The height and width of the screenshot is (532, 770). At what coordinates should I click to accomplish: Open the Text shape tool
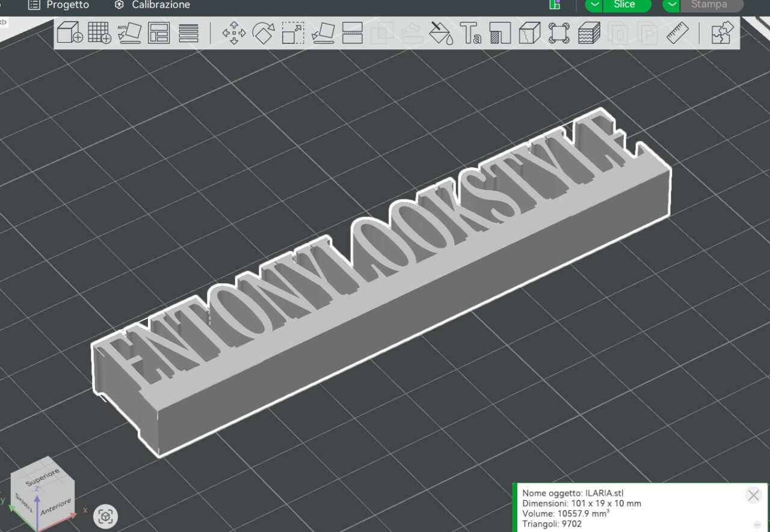(x=470, y=32)
